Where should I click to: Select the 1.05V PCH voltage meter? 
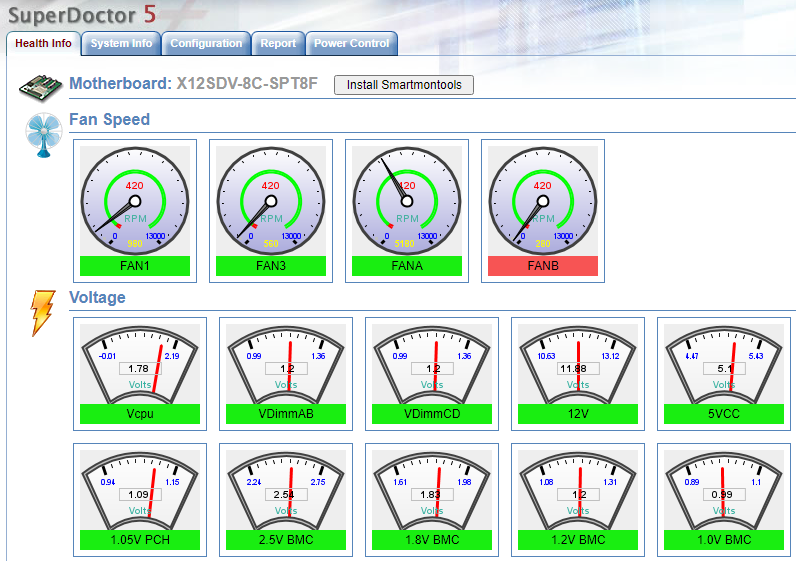[x=140, y=490]
